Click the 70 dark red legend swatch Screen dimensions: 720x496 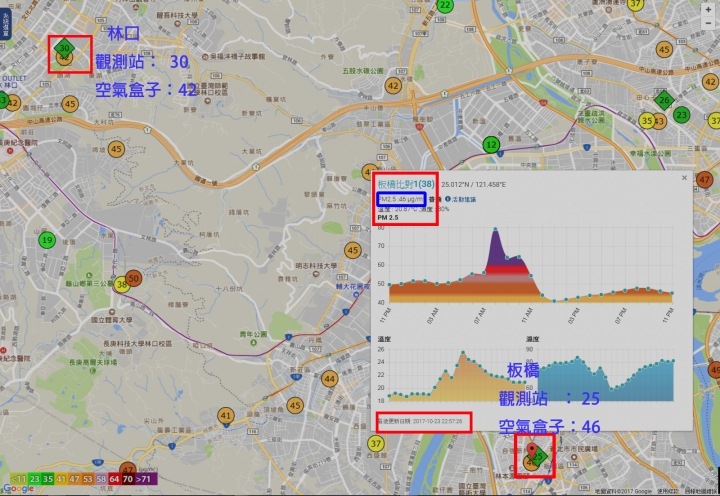click(x=128, y=479)
